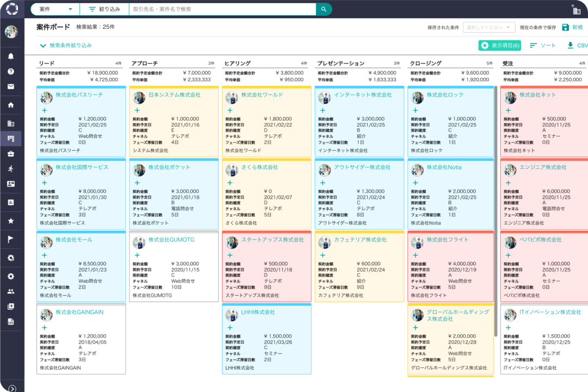
Task: Open the 案件 category dropdown
Action: [55, 9]
